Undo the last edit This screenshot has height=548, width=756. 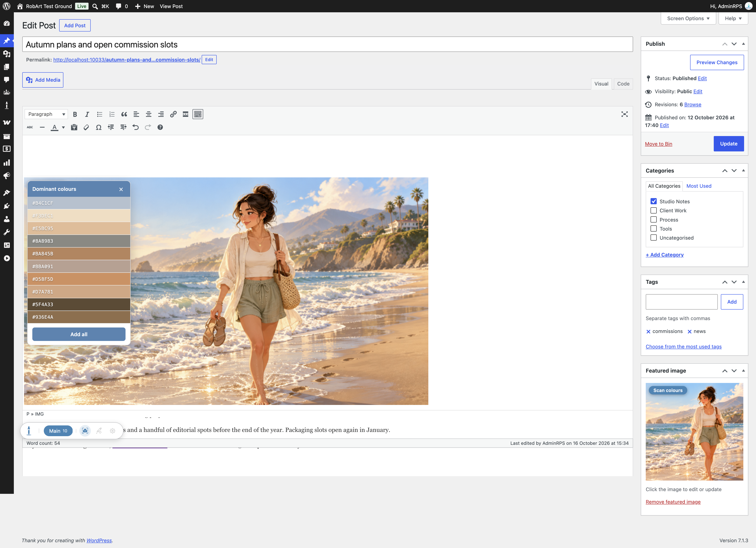[x=135, y=127]
